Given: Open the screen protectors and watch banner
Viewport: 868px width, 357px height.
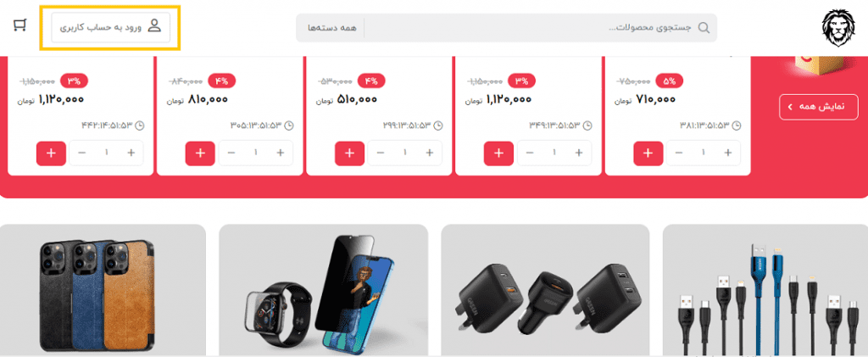Looking at the screenshot, I should pyautogui.click(x=323, y=291).
